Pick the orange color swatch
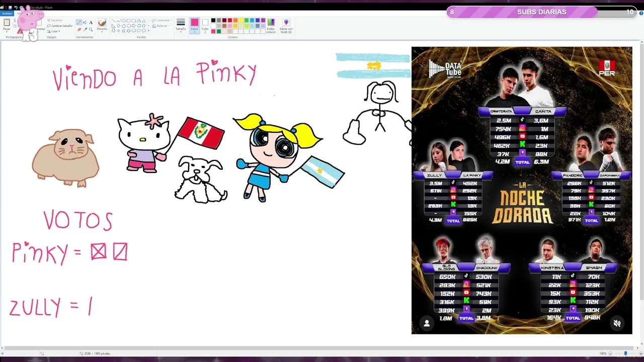644x362 pixels. (x=235, y=20)
